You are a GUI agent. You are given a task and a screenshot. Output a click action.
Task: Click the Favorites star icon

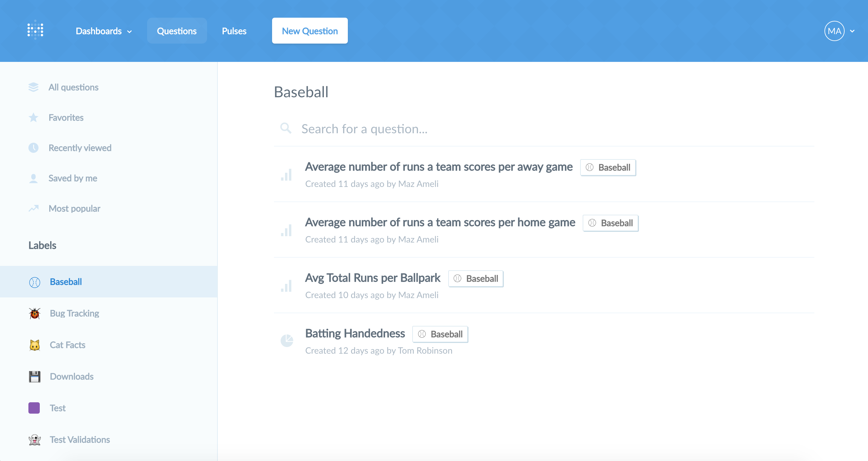pyautogui.click(x=33, y=117)
